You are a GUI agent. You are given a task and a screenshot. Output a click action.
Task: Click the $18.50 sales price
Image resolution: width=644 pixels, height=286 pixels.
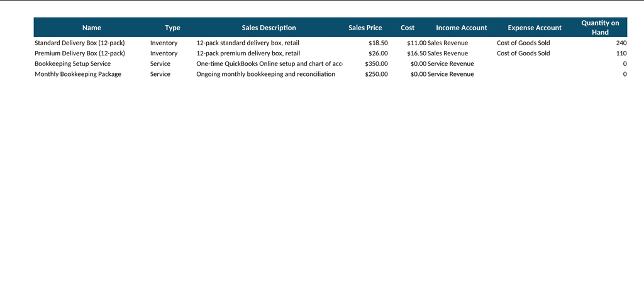point(378,43)
